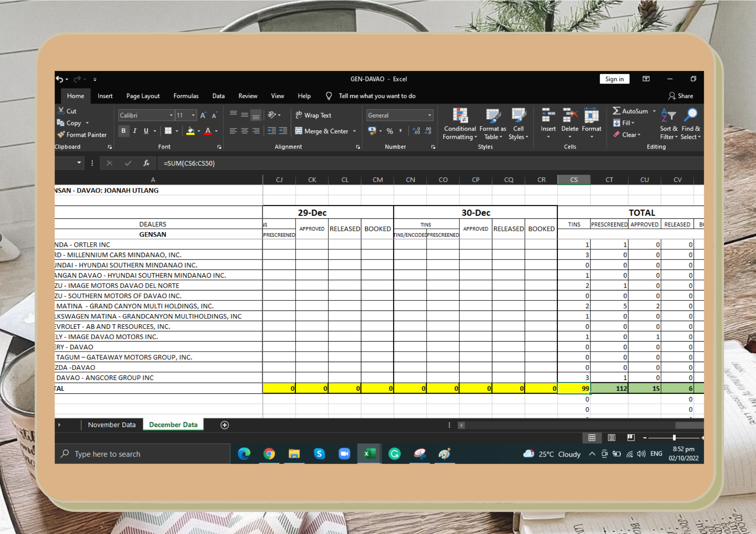
Task: Click the Insert Function fx icon
Action: pos(146,163)
